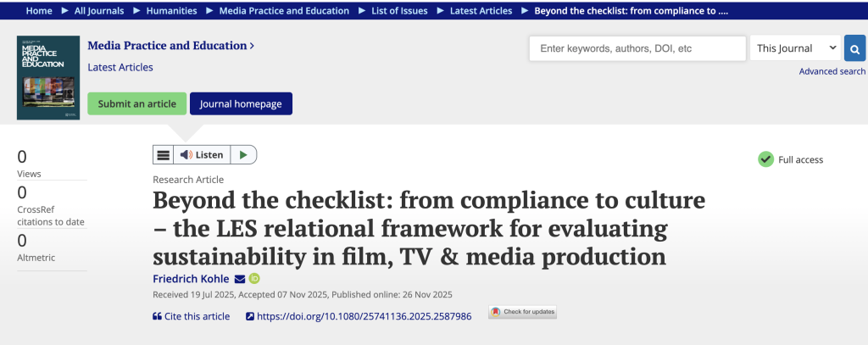Open List of Issues breadcrumb
The width and height of the screenshot is (868, 345).
click(398, 11)
